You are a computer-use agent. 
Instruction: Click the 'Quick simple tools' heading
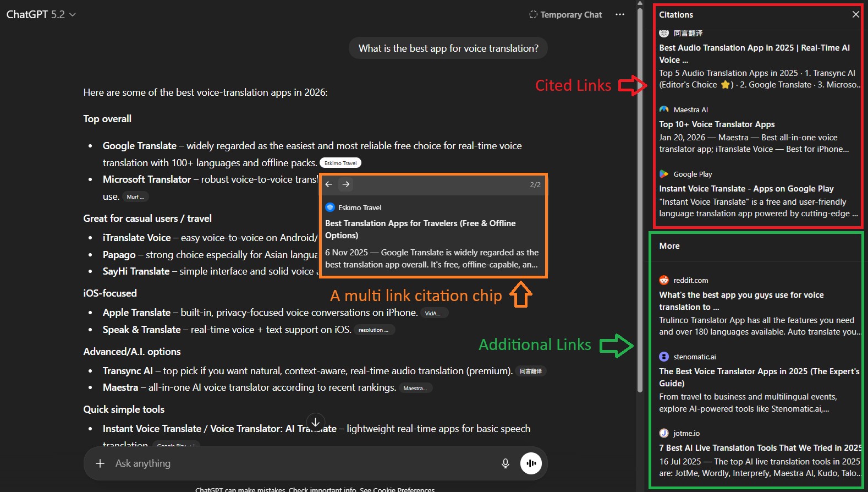click(124, 409)
